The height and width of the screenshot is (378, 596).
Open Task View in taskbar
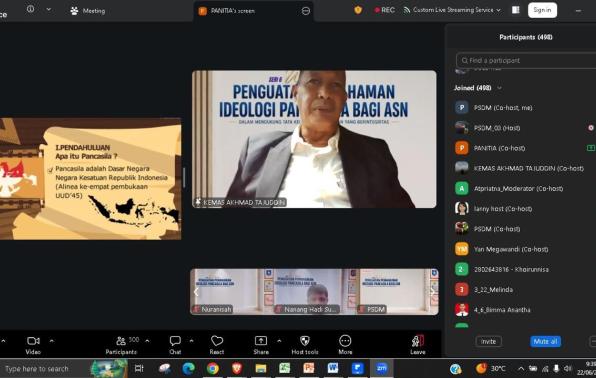click(x=139, y=368)
